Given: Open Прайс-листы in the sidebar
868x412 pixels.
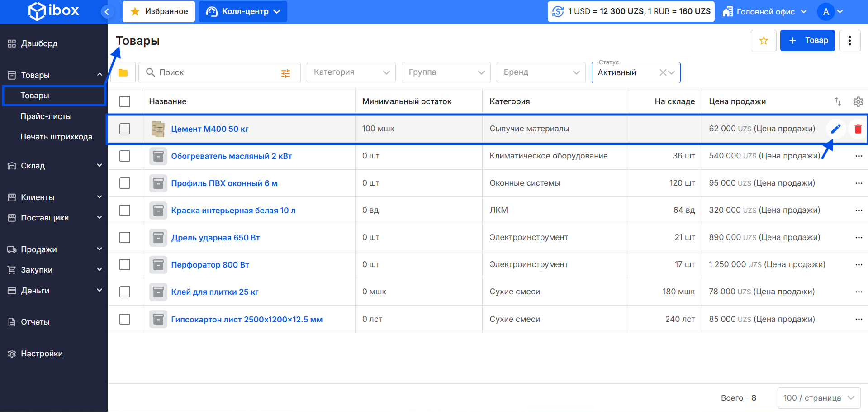Looking at the screenshot, I should (x=46, y=116).
